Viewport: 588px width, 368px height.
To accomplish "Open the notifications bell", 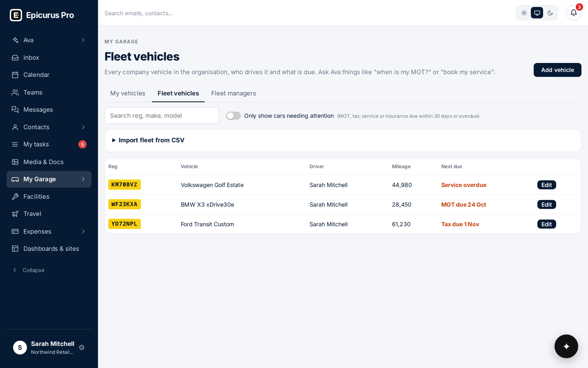I will (x=573, y=13).
